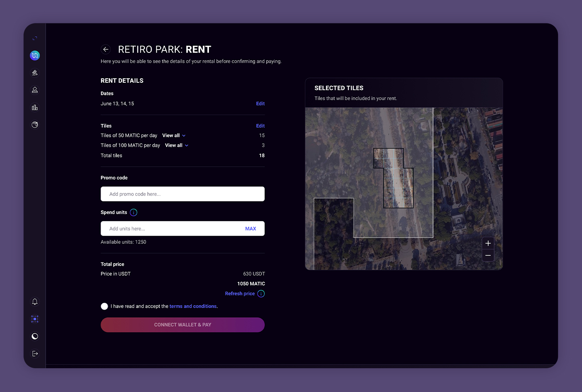Toggle dark mode with the moon icon
This screenshot has height=392, width=582.
35,336
